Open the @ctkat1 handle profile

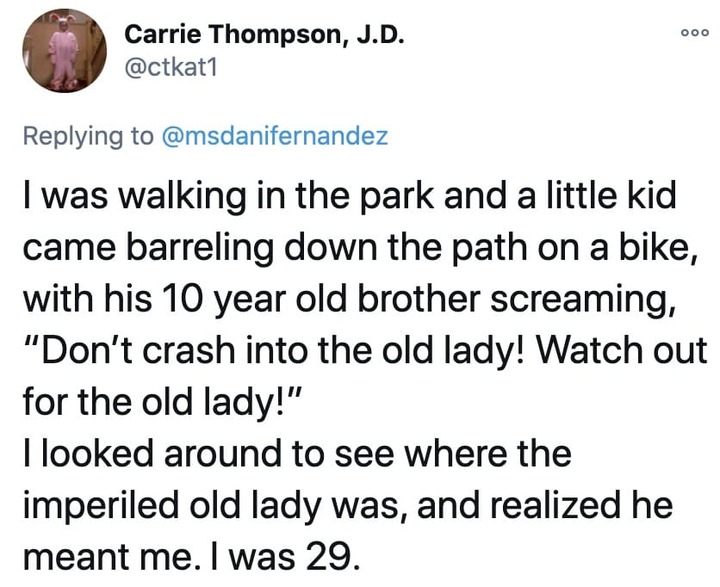pyautogui.click(x=170, y=69)
